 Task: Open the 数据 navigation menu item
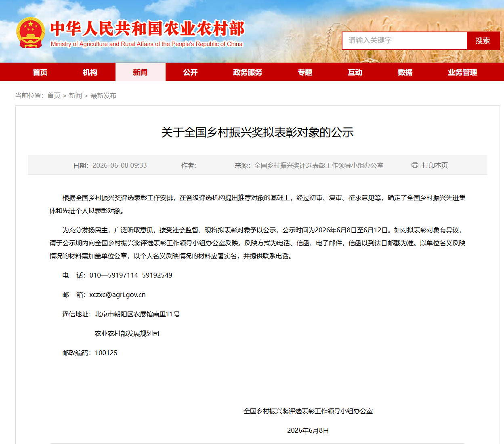(405, 72)
